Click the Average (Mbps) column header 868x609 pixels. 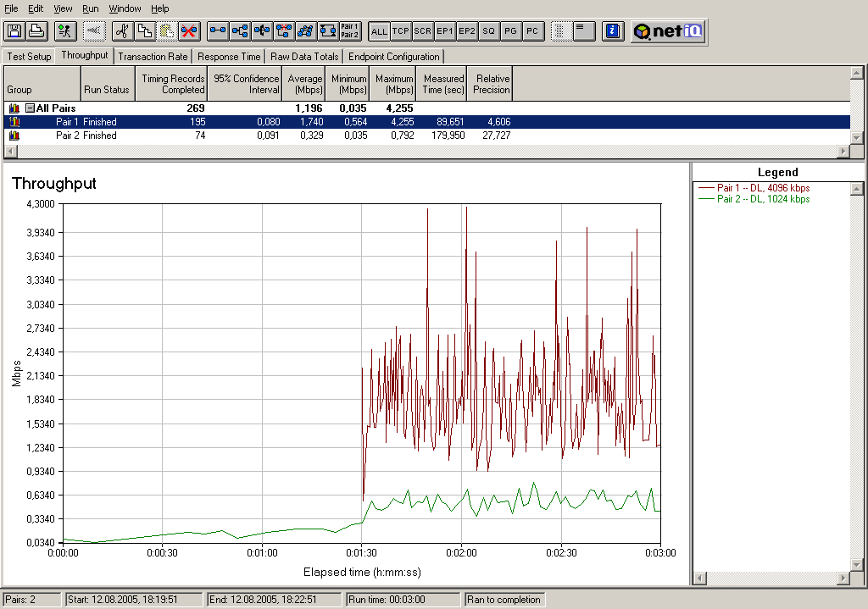pos(303,84)
